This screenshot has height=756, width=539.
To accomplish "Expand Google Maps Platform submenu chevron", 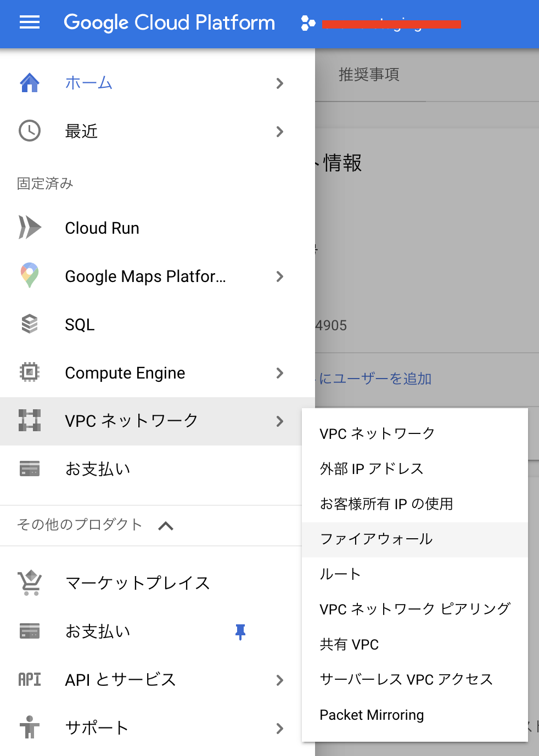I will (280, 277).
